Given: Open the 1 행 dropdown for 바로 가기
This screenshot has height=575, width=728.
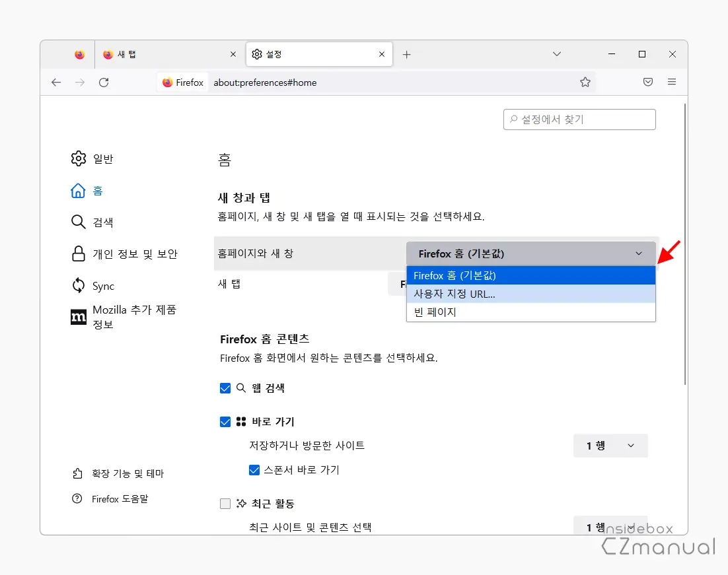Looking at the screenshot, I should (610, 446).
